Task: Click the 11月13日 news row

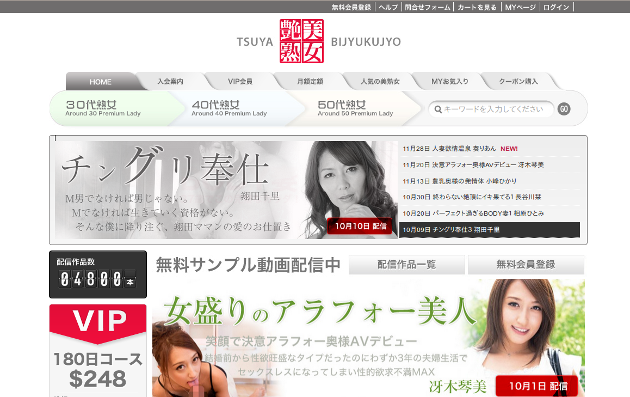Action: 489,181
